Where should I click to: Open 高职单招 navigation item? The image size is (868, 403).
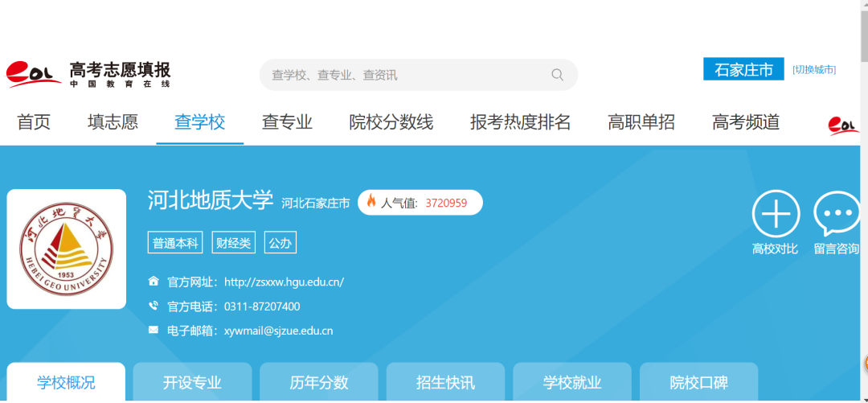pyautogui.click(x=641, y=122)
